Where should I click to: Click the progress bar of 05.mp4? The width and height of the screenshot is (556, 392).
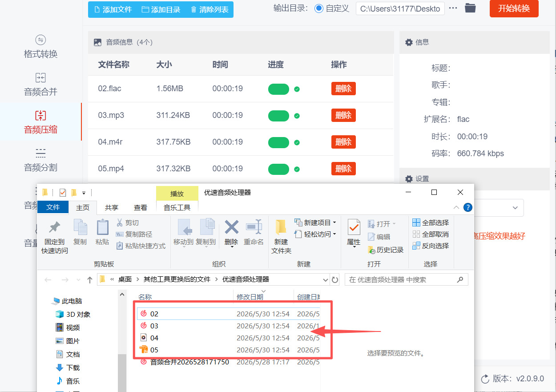278,169
